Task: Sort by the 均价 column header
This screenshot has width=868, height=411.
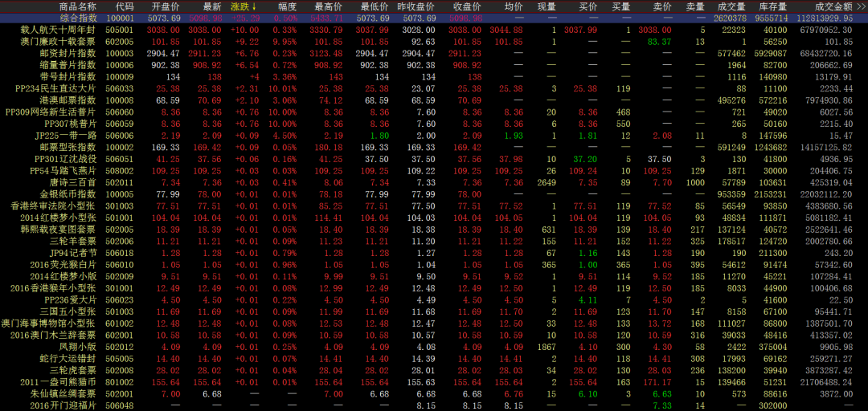Action: pos(513,6)
